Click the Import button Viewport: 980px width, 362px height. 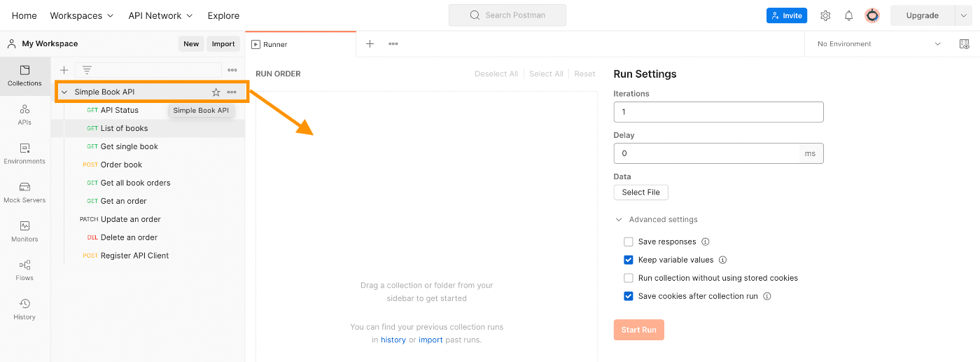(223, 43)
